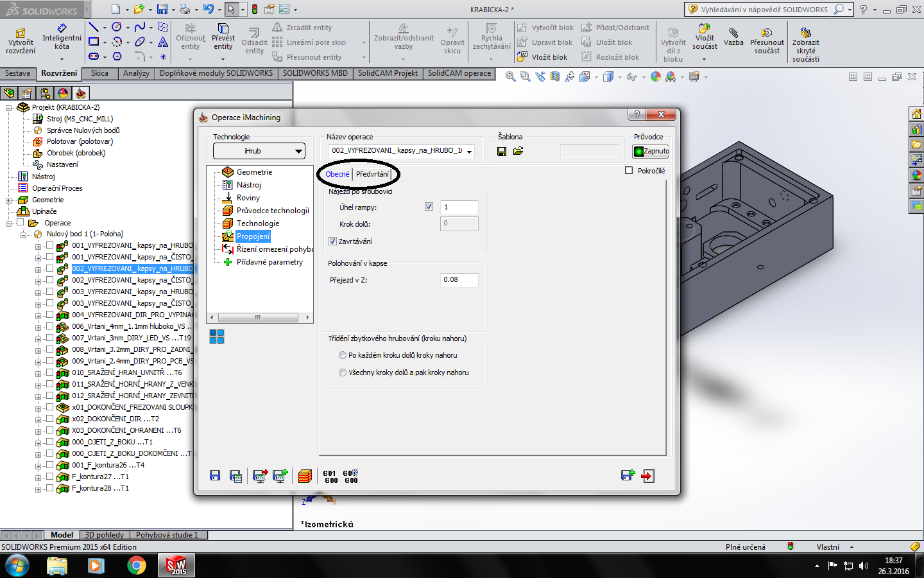Uncheck the Zavrtávání checkbox

click(332, 241)
